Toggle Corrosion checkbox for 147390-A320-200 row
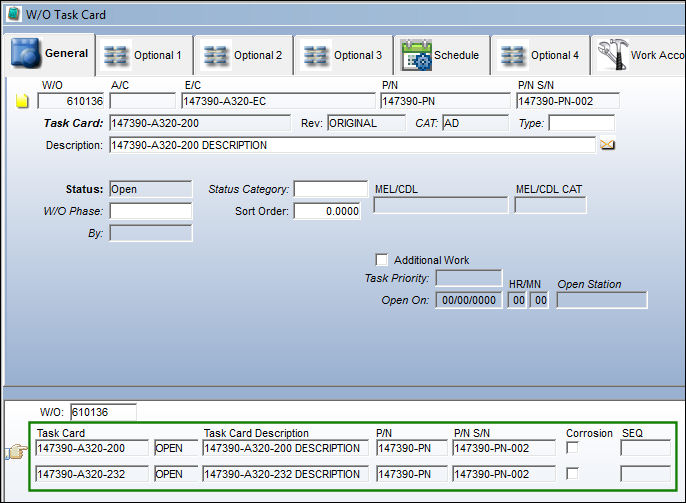The image size is (686, 503). pyautogui.click(x=572, y=447)
